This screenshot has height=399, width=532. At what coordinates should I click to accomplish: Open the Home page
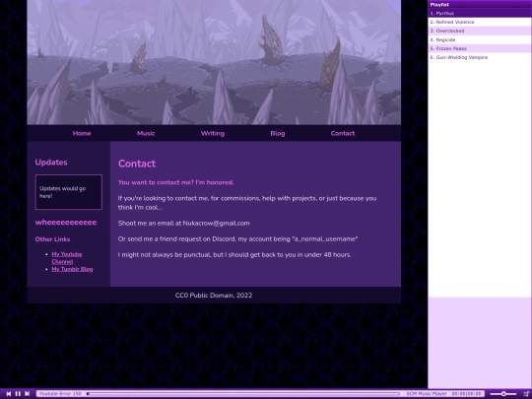(82, 133)
